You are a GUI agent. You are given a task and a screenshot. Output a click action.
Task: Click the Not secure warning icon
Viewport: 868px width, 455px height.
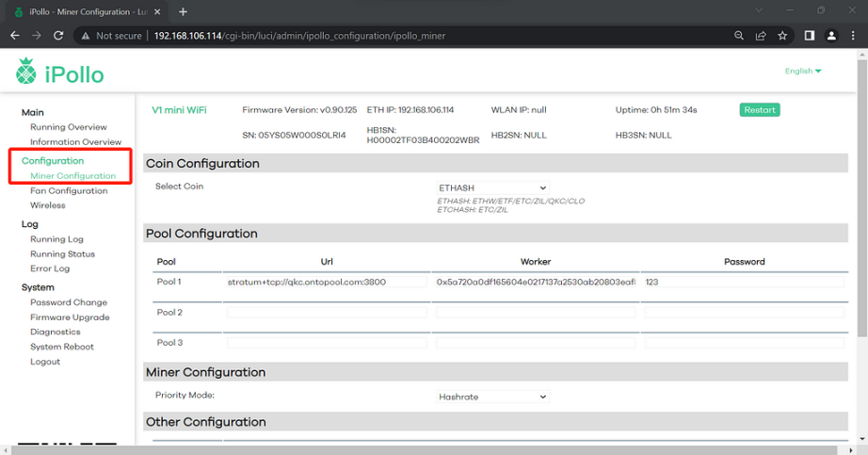(86, 36)
